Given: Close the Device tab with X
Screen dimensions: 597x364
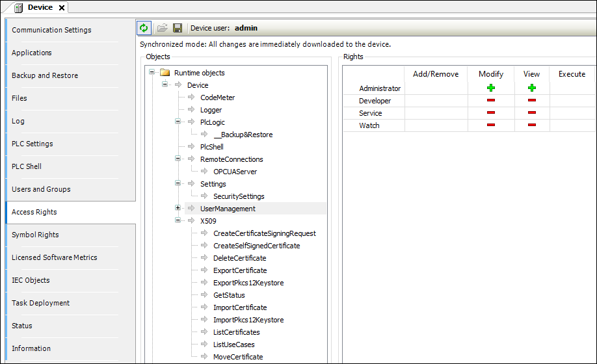Looking at the screenshot, I should [x=62, y=8].
